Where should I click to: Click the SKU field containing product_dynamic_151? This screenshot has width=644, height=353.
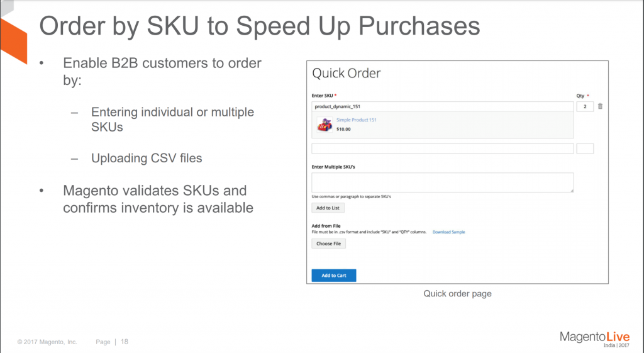443,107
